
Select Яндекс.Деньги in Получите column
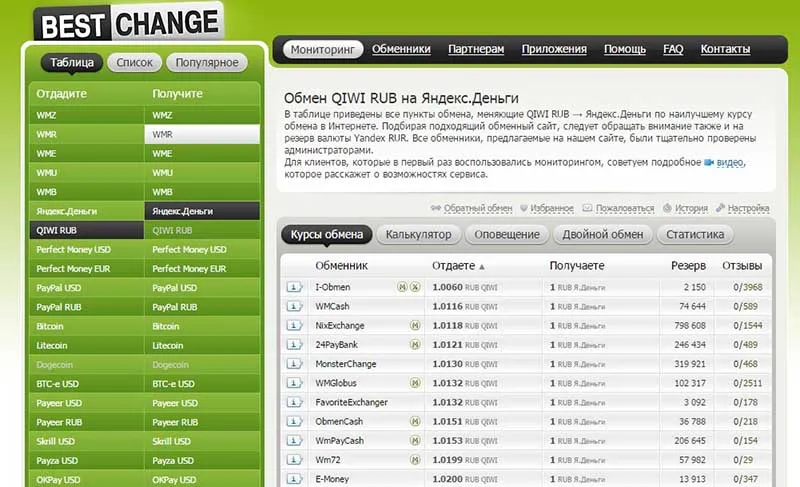202,211
